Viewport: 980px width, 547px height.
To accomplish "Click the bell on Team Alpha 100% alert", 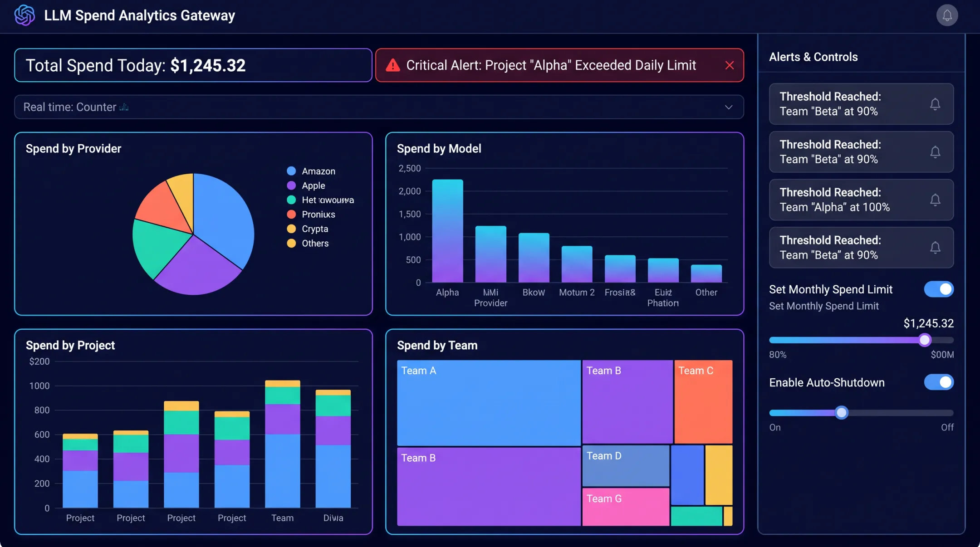I will click(x=935, y=200).
